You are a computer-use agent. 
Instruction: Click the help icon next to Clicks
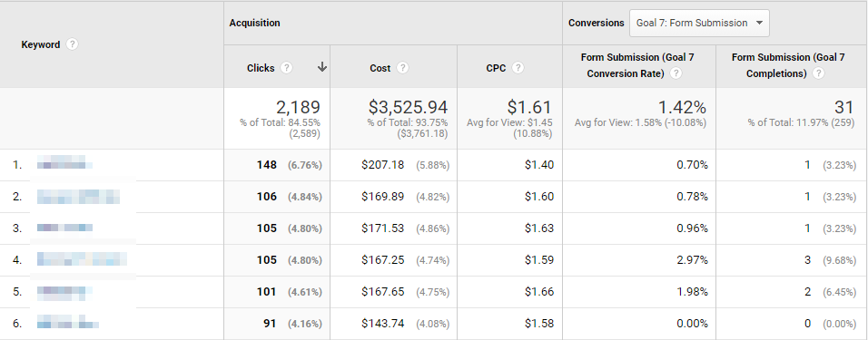point(286,68)
